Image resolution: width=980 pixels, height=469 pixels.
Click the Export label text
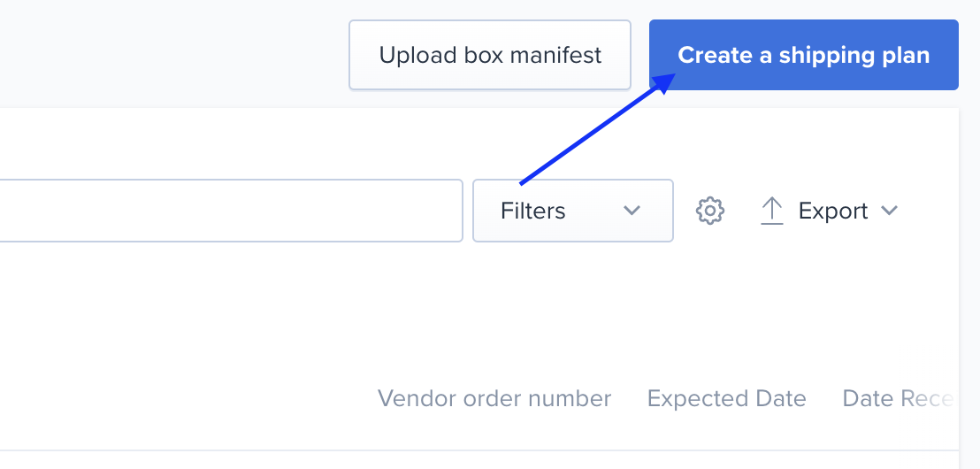[x=833, y=211]
